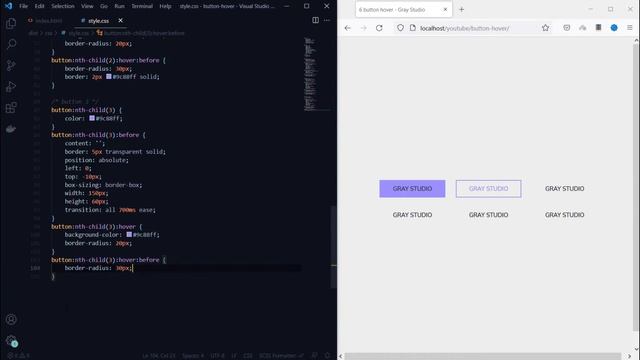
Task: Click the filled purple GRAY STUDIO button
Action: 412,189
